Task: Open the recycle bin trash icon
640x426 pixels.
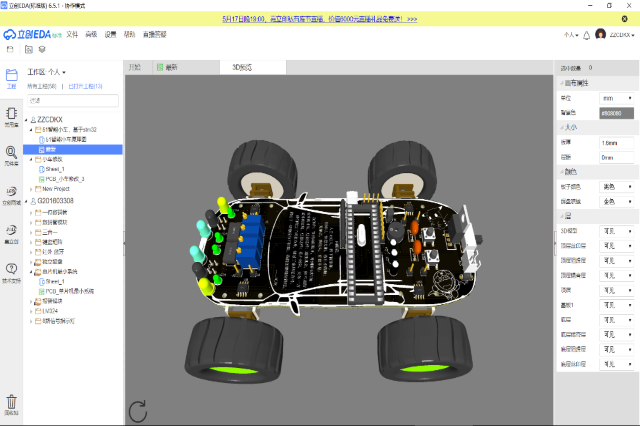Action: 11,403
